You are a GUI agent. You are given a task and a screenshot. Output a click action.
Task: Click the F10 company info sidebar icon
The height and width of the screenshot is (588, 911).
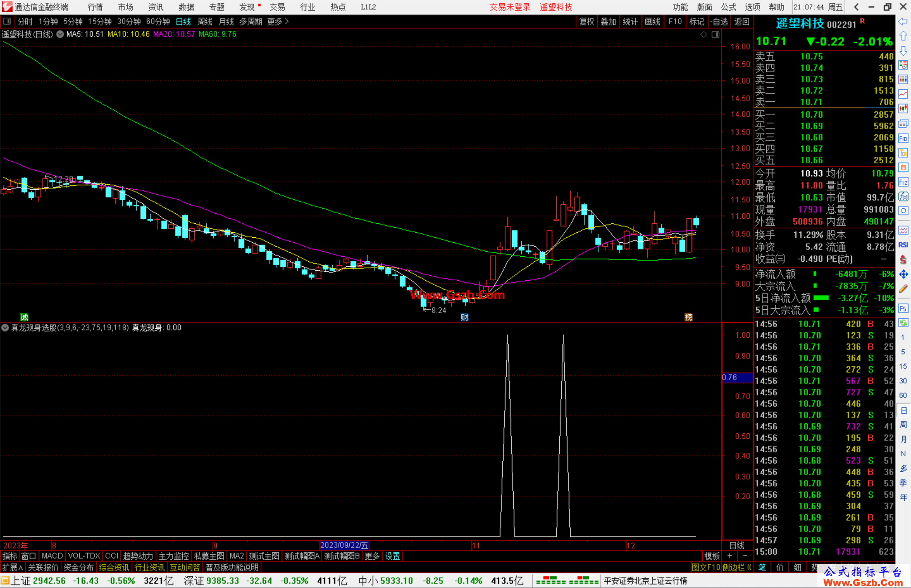point(903,138)
